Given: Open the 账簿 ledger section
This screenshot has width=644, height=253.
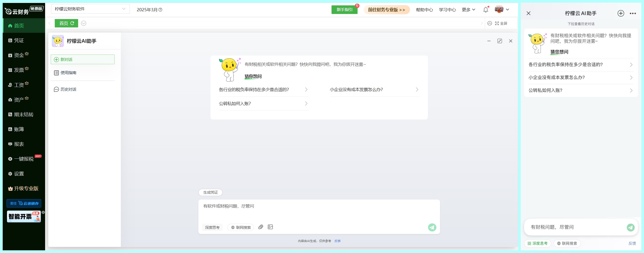Looking at the screenshot, I should [x=18, y=129].
